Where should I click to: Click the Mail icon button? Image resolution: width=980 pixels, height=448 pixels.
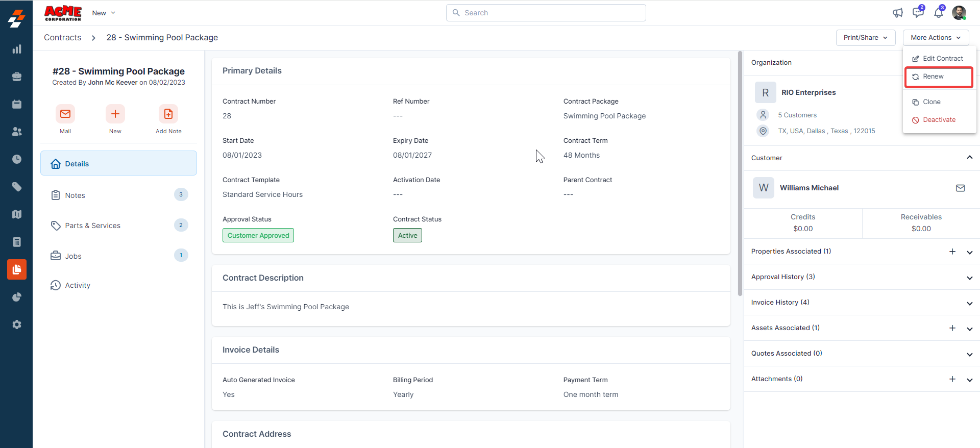click(65, 114)
